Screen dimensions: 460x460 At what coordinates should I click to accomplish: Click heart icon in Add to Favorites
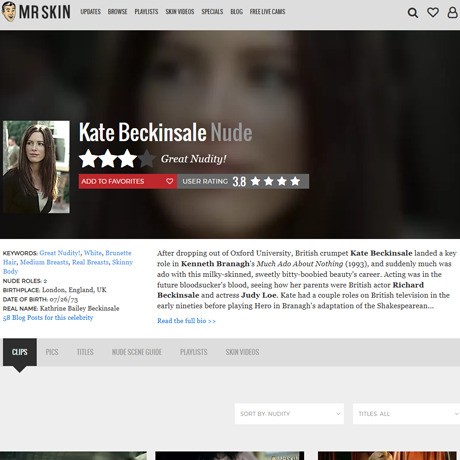pyautogui.click(x=169, y=181)
